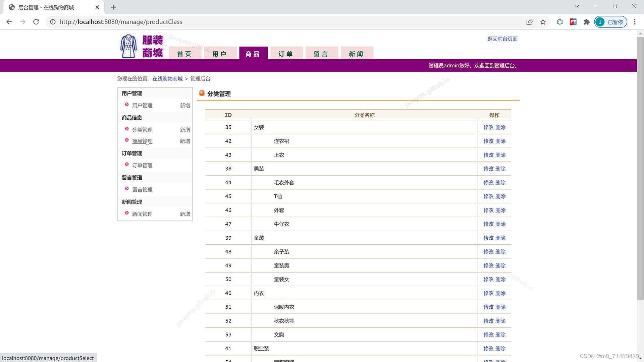This screenshot has width=644, height=362.
Task: Click the address bar URL
Action: (x=121, y=22)
